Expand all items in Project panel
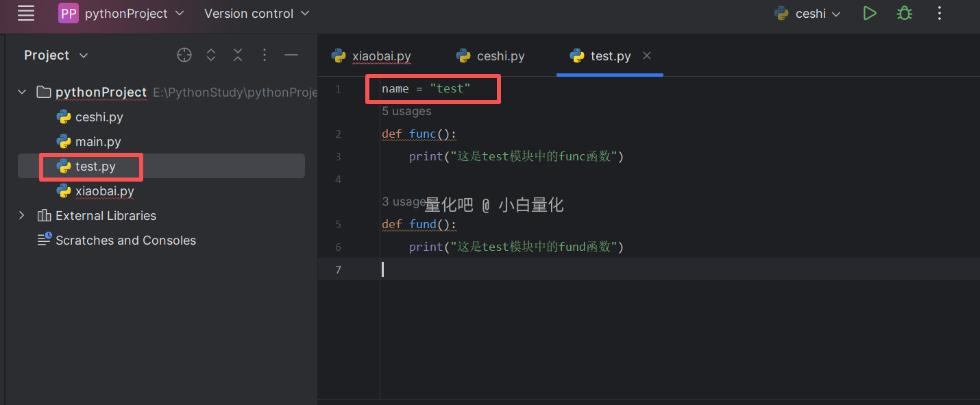Image resolution: width=980 pixels, height=405 pixels. tap(211, 56)
